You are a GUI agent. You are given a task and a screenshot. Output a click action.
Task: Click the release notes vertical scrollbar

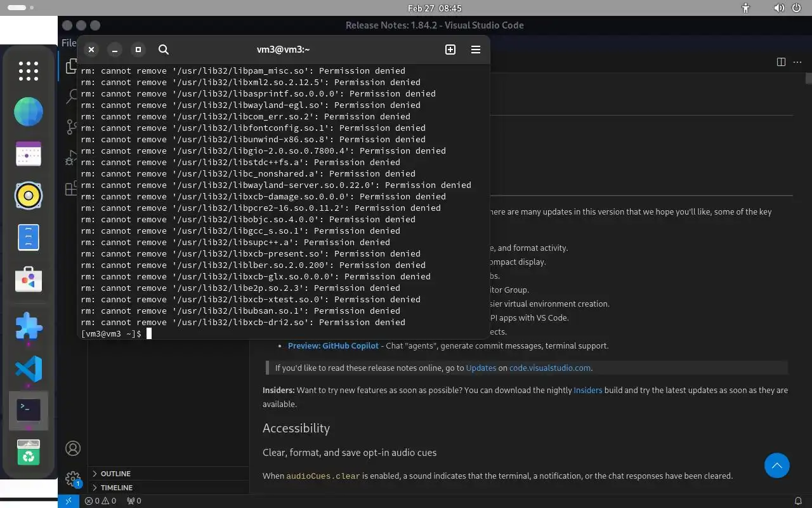808,79
